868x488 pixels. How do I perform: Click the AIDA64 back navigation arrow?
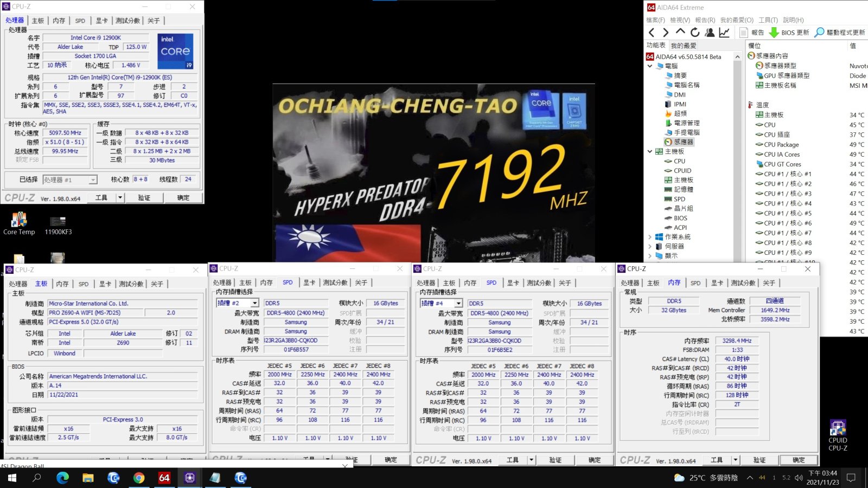(x=652, y=33)
